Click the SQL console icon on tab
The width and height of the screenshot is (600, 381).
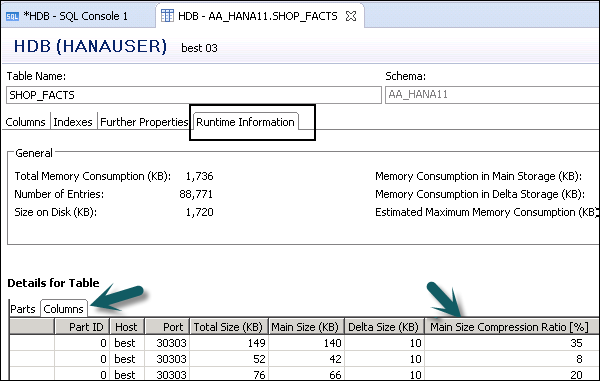(12, 16)
